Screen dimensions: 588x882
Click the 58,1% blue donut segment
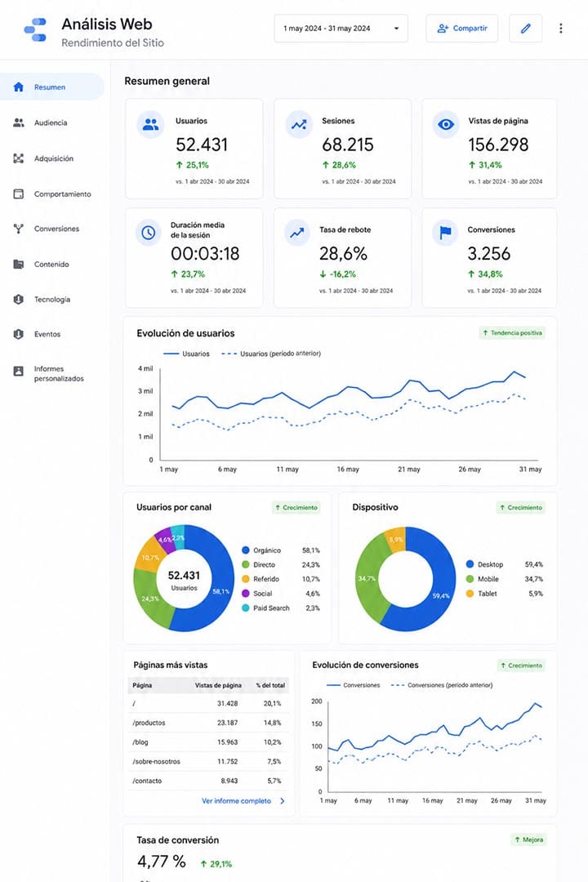tap(220, 592)
